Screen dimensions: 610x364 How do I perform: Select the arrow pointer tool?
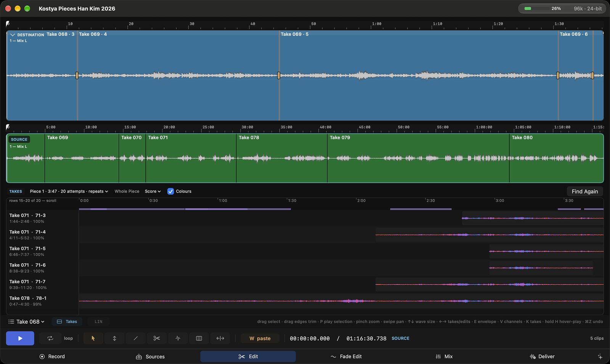click(x=93, y=338)
